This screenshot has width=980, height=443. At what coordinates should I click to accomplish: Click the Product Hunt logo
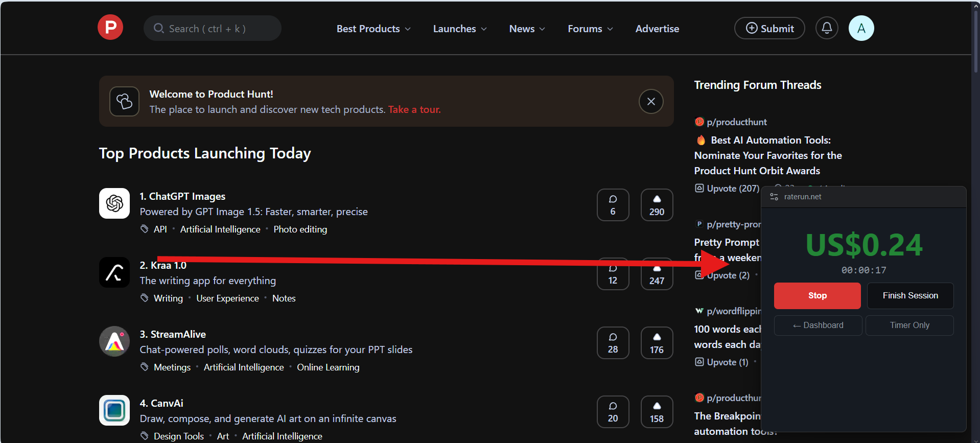coord(110,27)
